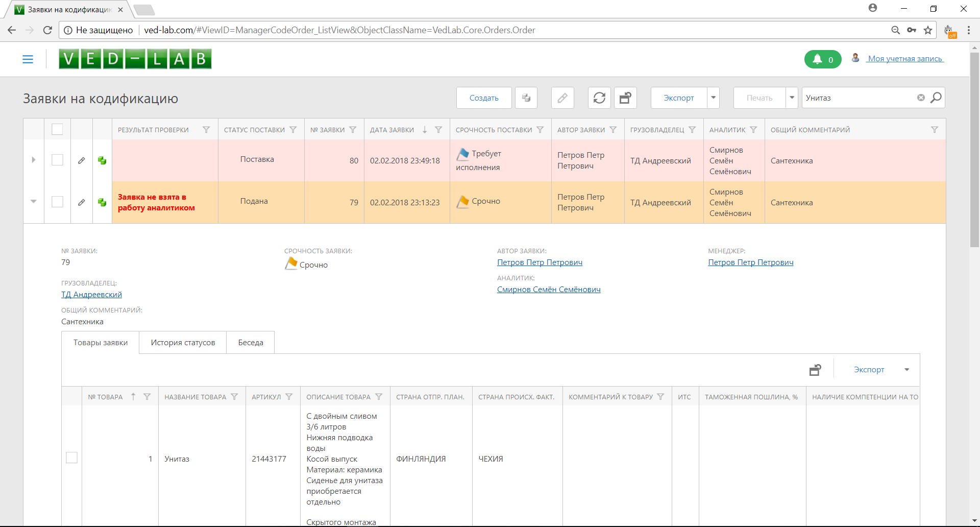Click column chooser icon in goods table toolbar

pyautogui.click(x=815, y=370)
